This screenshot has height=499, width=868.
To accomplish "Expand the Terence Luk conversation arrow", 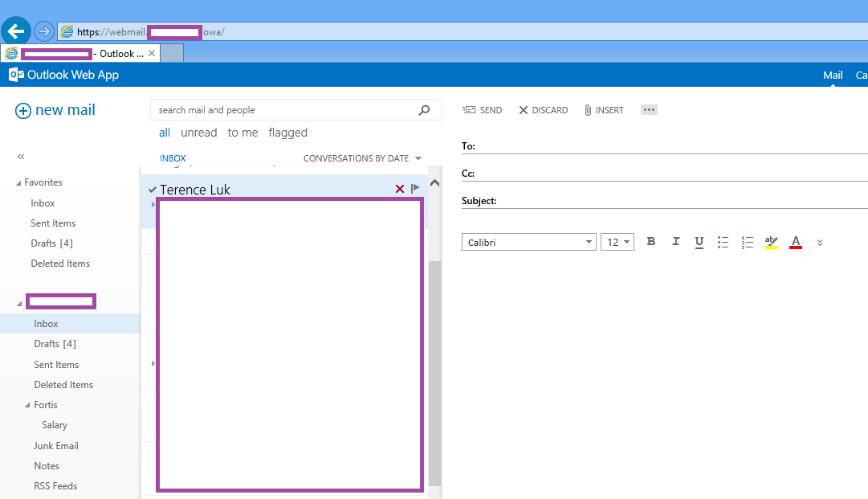I will tap(153, 204).
